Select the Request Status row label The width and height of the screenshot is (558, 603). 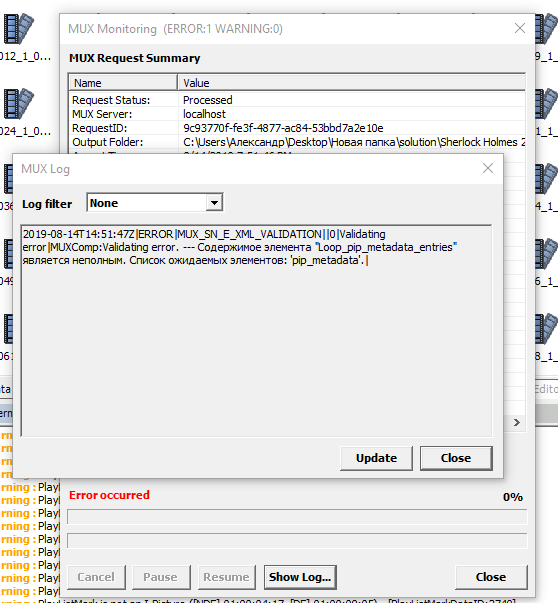[x=111, y=100]
